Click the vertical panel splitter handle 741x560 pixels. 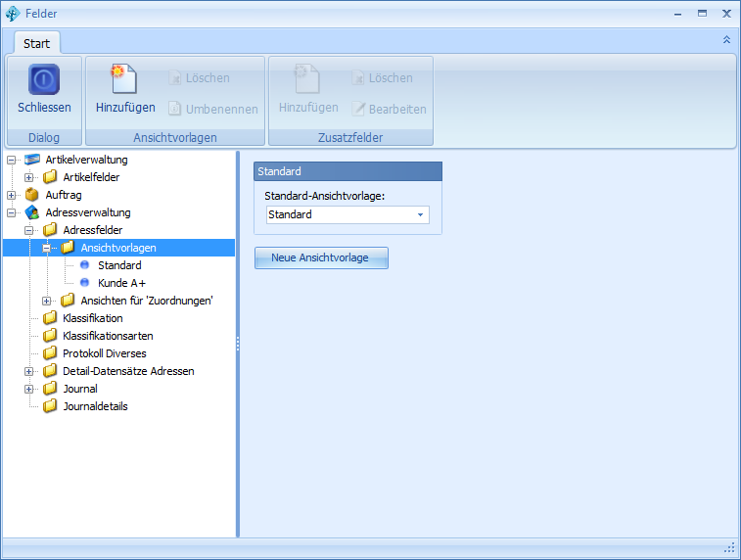[x=237, y=344]
